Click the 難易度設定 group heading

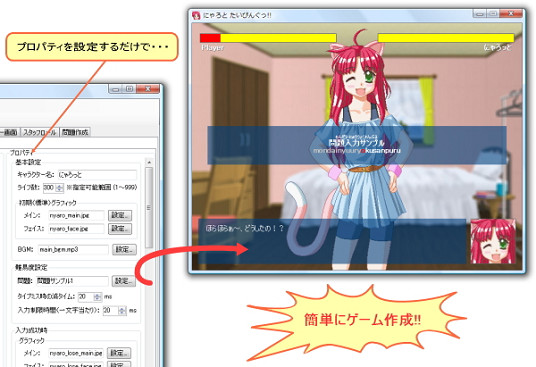31,267
